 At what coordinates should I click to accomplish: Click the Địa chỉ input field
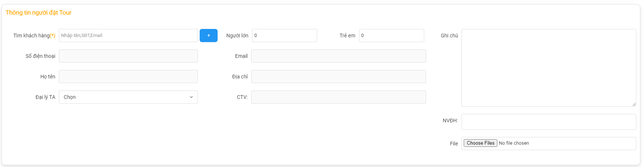[339, 77]
